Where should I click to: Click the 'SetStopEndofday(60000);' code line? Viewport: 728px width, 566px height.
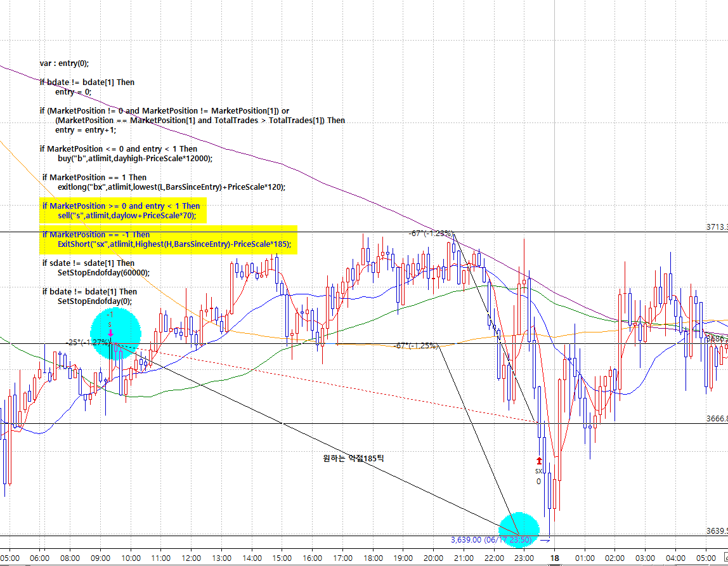point(103,273)
